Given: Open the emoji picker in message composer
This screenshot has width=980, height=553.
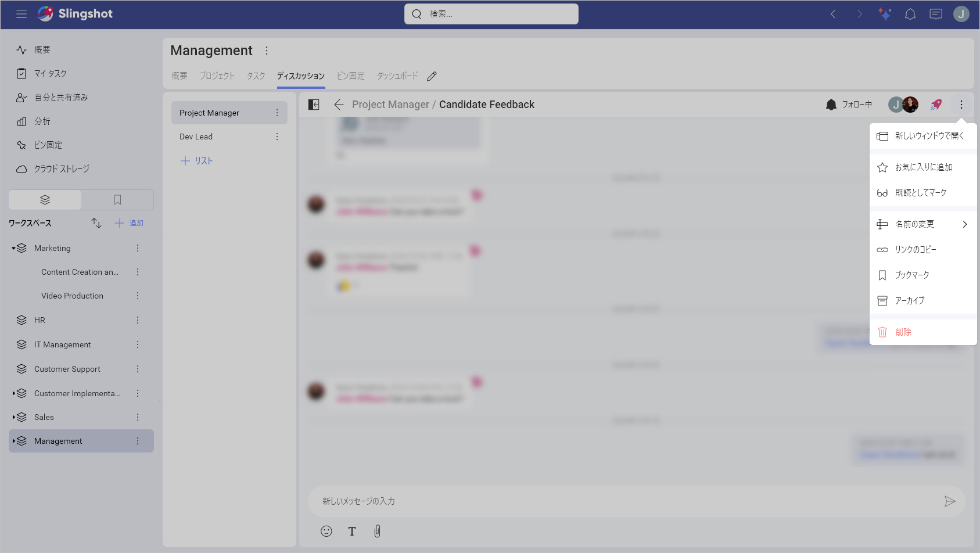Looking at the screenshot, I should tap(326, 531).
